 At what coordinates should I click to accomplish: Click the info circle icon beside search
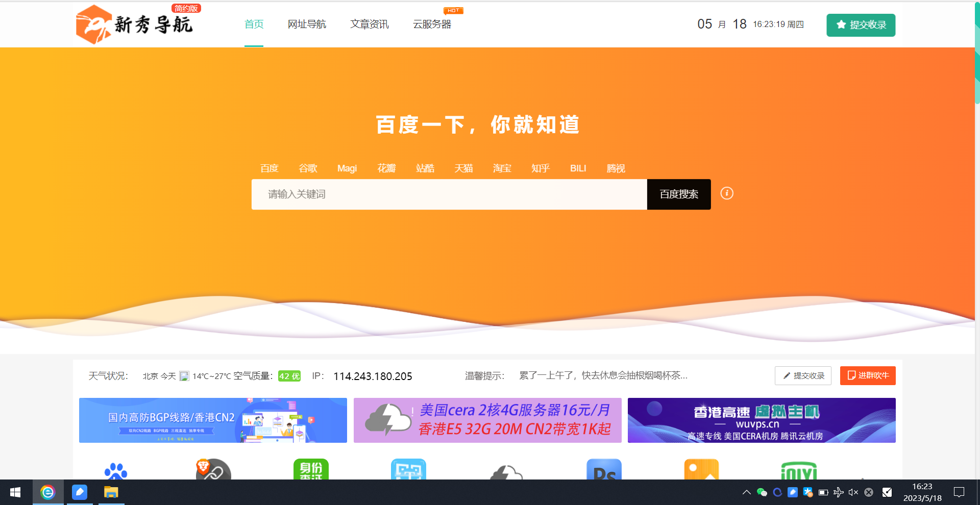coord(727,193)
